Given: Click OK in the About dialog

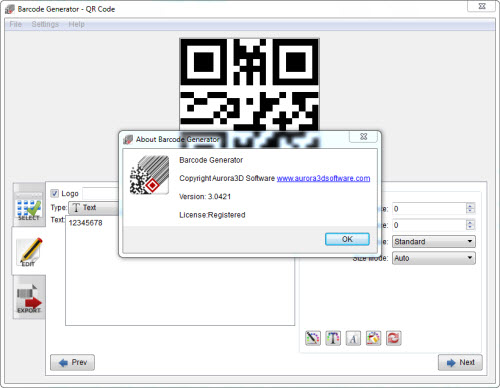Looking at the screenshot, I should click(347, 239).
